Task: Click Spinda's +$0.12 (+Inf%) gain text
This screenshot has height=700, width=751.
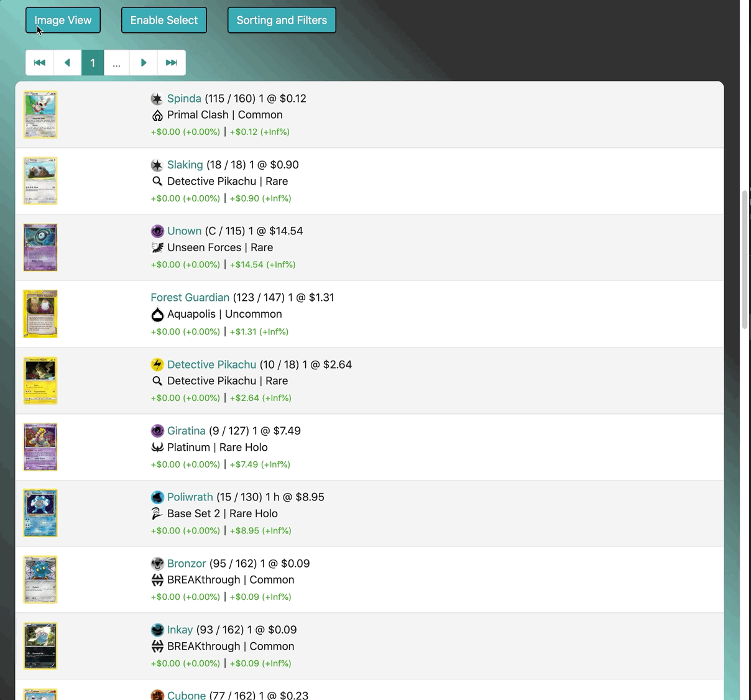Action: click(260, 132)
